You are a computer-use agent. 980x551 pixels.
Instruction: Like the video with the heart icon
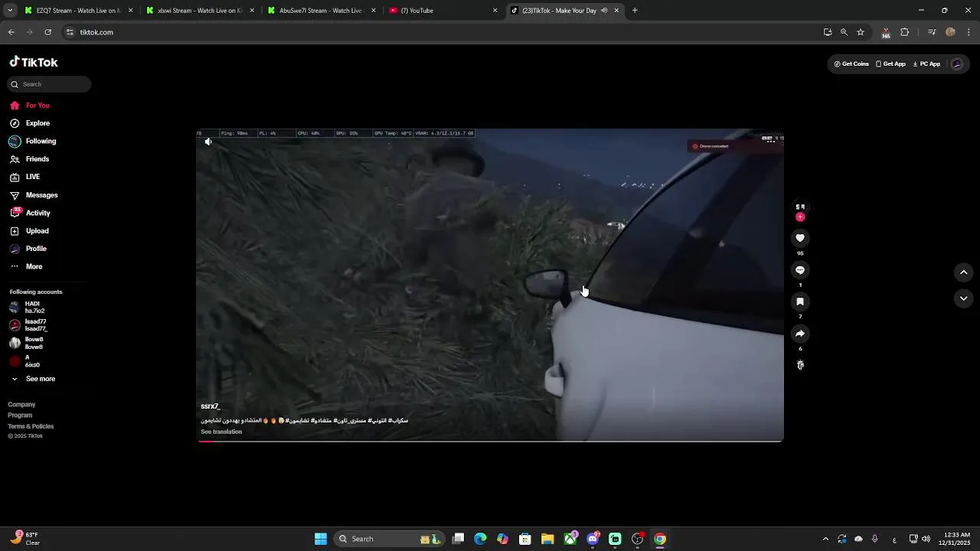(800, 238)
